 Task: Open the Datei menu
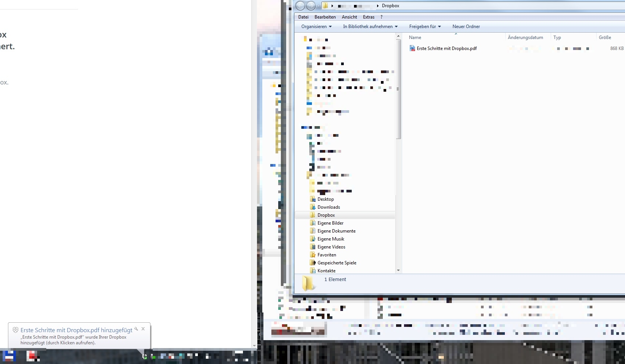(x=303, y=17)
